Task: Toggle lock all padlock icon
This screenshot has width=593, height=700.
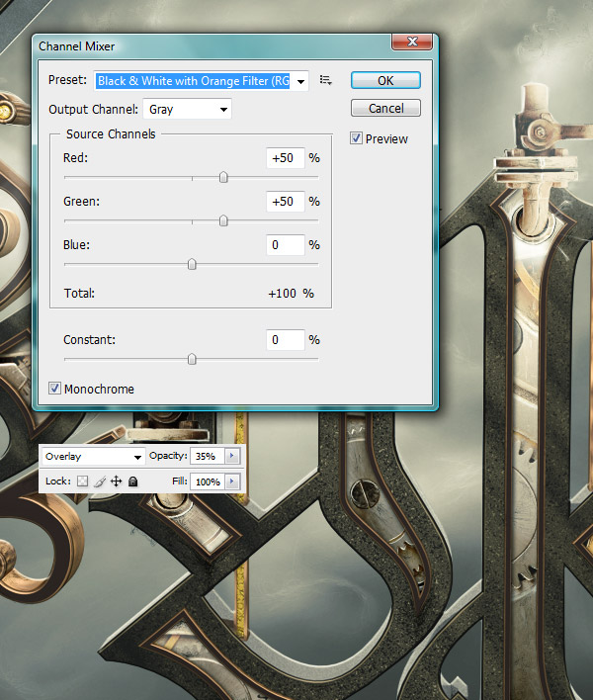Action: click(x=132, y=481)
